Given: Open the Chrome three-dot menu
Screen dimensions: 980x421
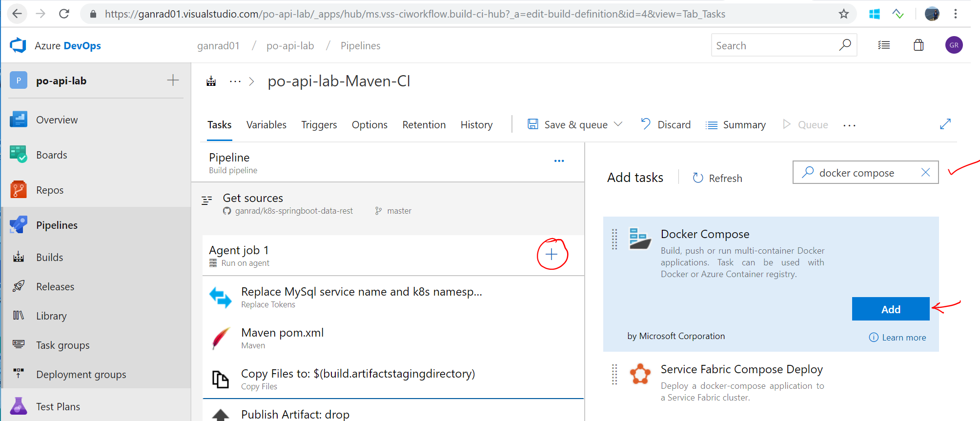Looking at the screenshot, I should (956, 14).
